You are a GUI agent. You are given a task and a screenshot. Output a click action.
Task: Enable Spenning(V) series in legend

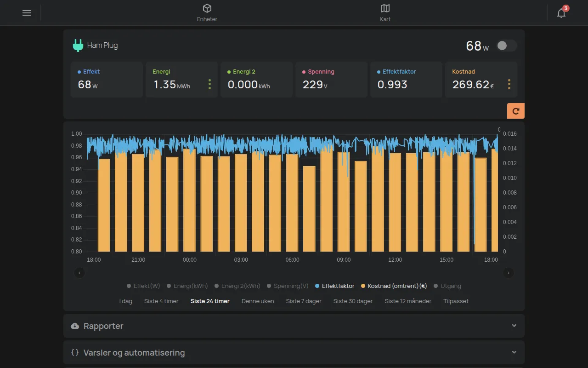tap(288, 286)
